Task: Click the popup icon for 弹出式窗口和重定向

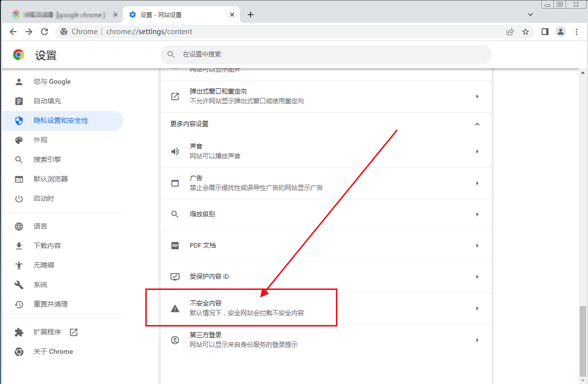Action: pyautogui.click(x=175, y=96)
